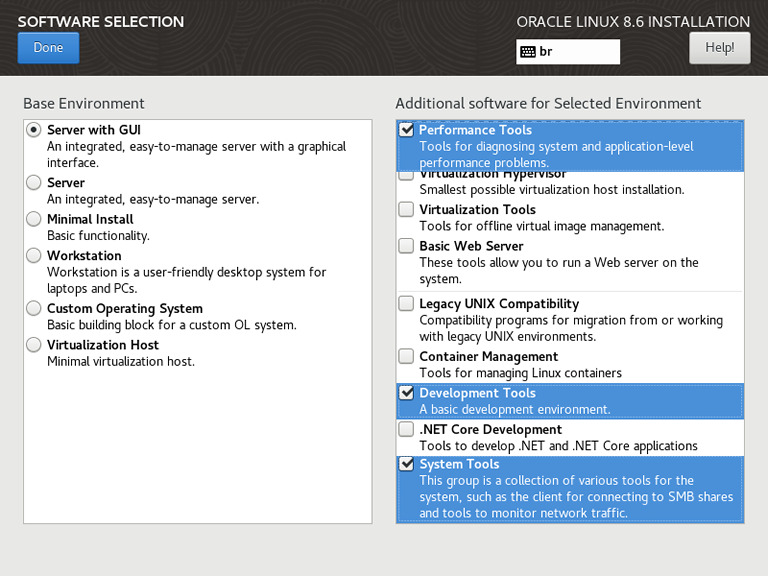Click the br keyboard layout field
This screenshot has height=576, width=768.
point(568,51)
